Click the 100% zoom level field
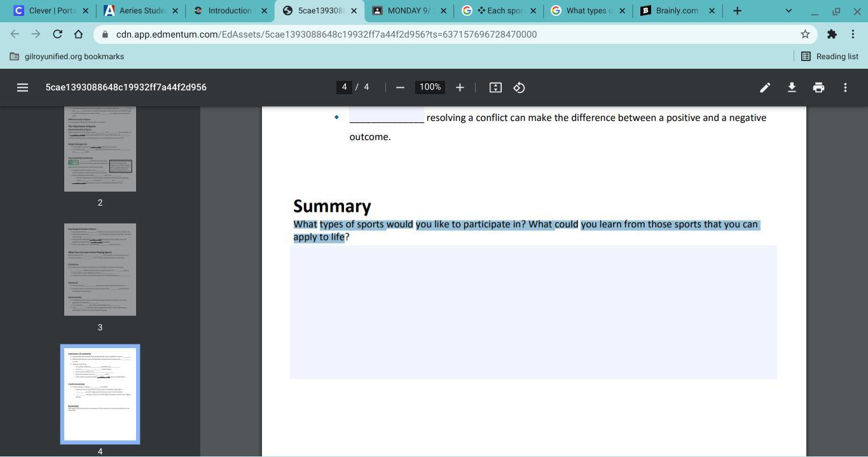This screenshot has width=868, height=457. pos(430,87)
